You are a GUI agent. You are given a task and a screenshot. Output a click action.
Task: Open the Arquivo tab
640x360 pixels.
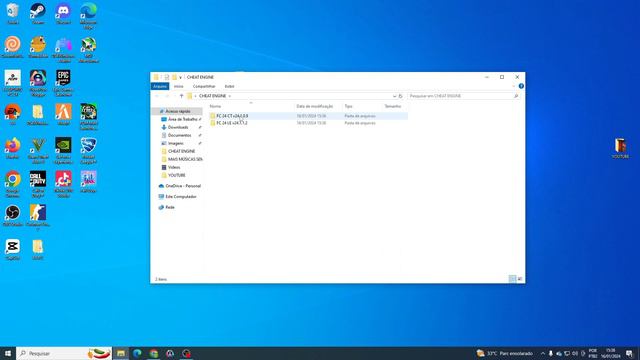click(x=160, y=86)
